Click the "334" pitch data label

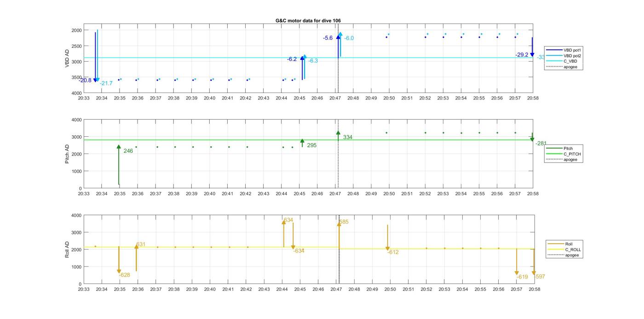click(x=348, y=137)
